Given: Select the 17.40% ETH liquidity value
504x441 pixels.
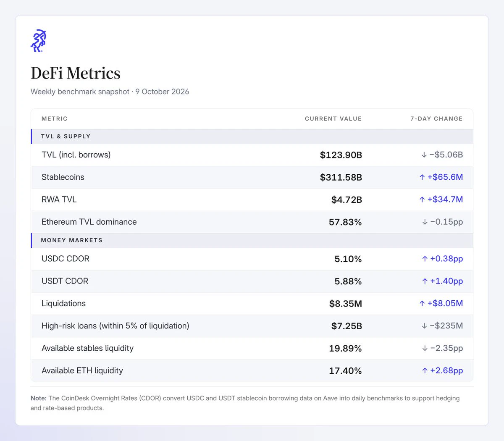Looking at the screenshot, I should (345, 371).
